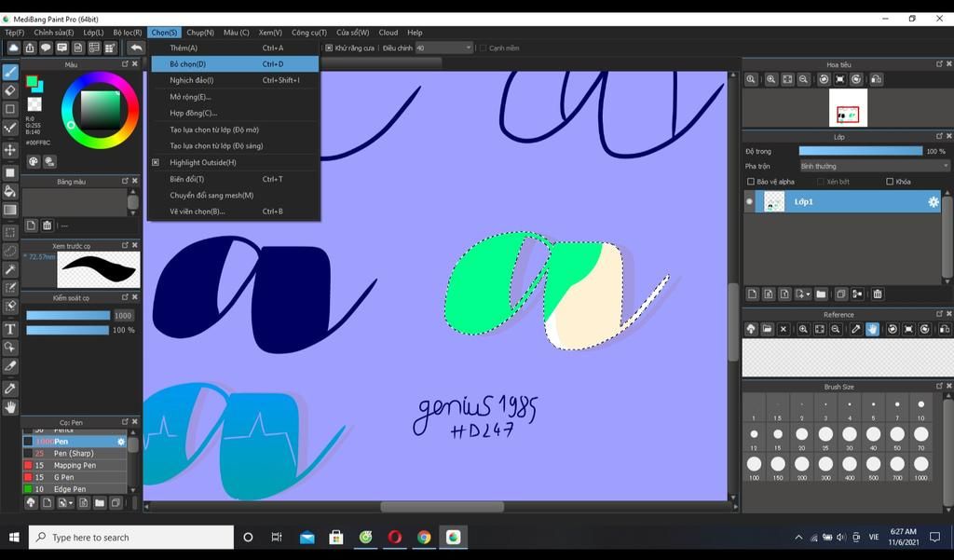The image size is (954, 560).
Task: Select the Text tool
Action: 10,329
